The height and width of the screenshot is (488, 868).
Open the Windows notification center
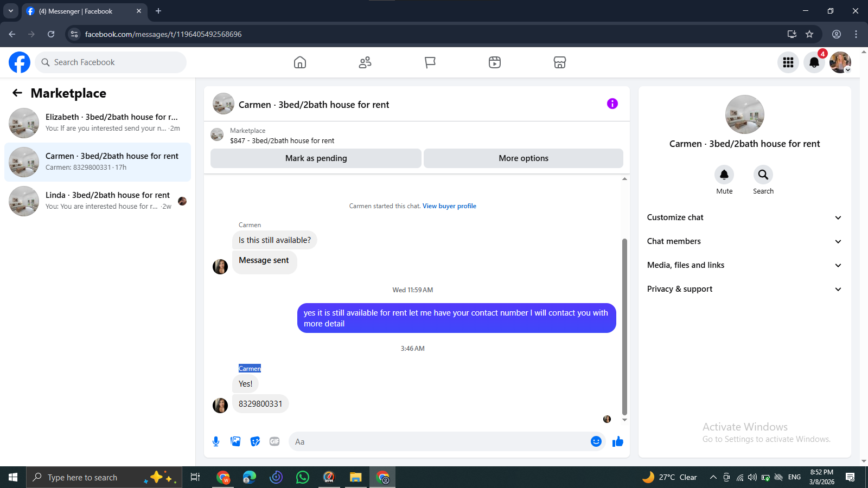tap(850, 477)
